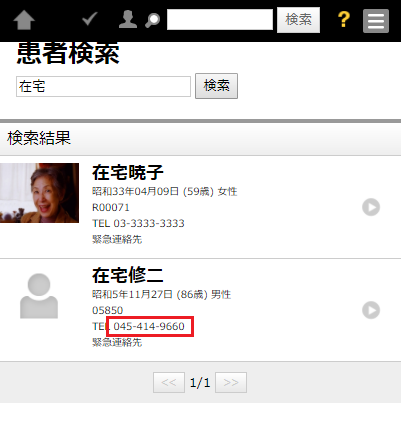Click the magnifier icon in top bar
The width and height of the screenshot is (401, 426).
pyautogui.click(x=152, y=20)
